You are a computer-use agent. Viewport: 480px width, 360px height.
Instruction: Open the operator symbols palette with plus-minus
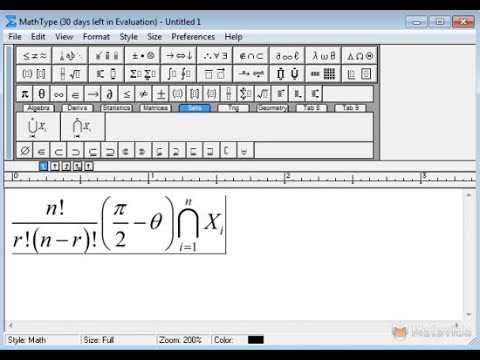click(x=143, y=56)
